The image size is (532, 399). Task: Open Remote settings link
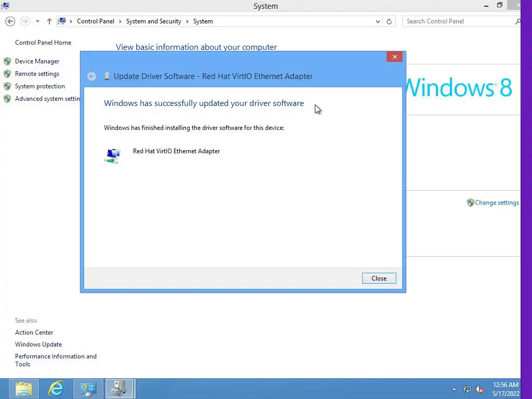coord(37,74)
